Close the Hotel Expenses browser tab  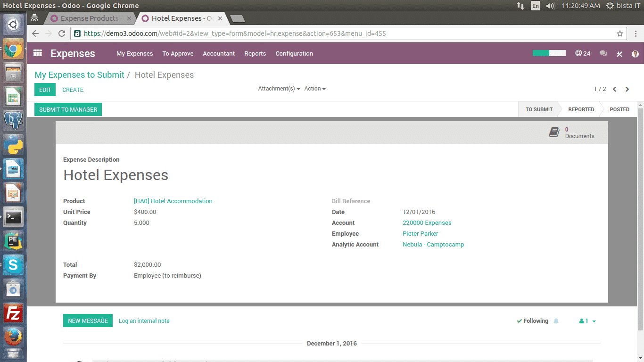(220, 18)
